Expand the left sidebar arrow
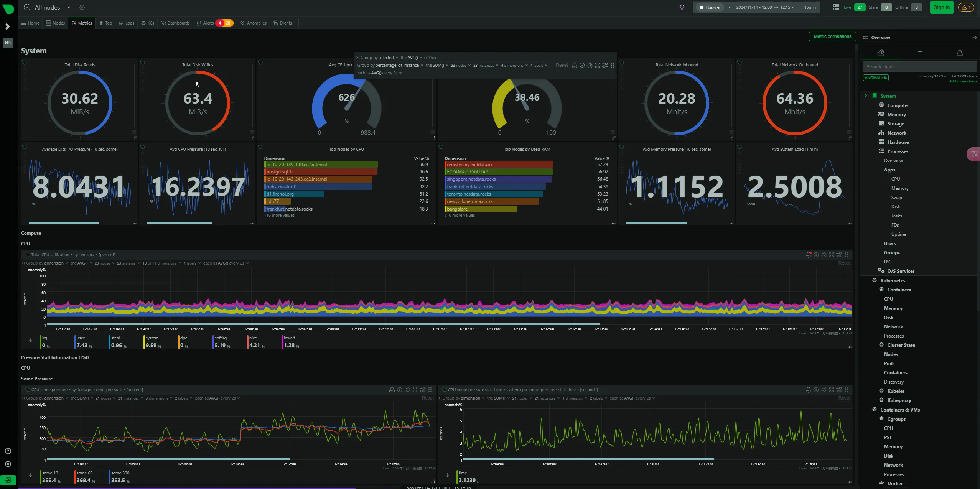The width and height of the screenshot is (980, 489). pos(7,26)
